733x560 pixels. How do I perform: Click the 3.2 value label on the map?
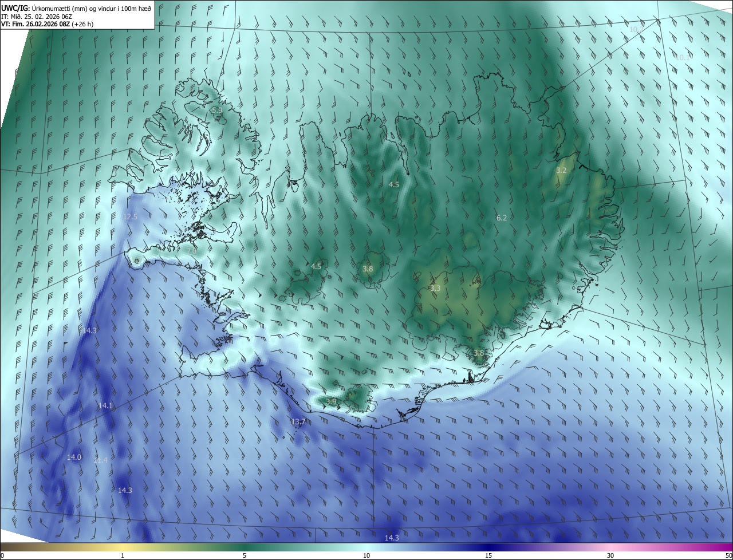pos(561,170)
